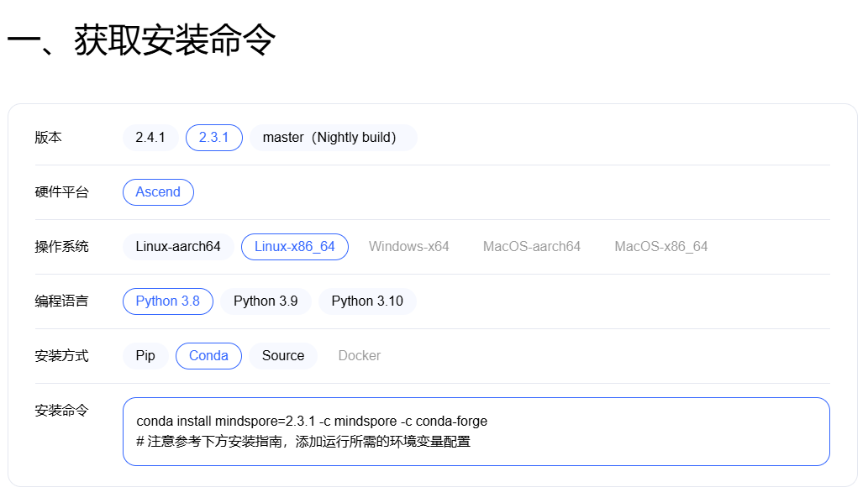Click the conda install command text
The image size is (868, 503).
click(x=312, y=421)
